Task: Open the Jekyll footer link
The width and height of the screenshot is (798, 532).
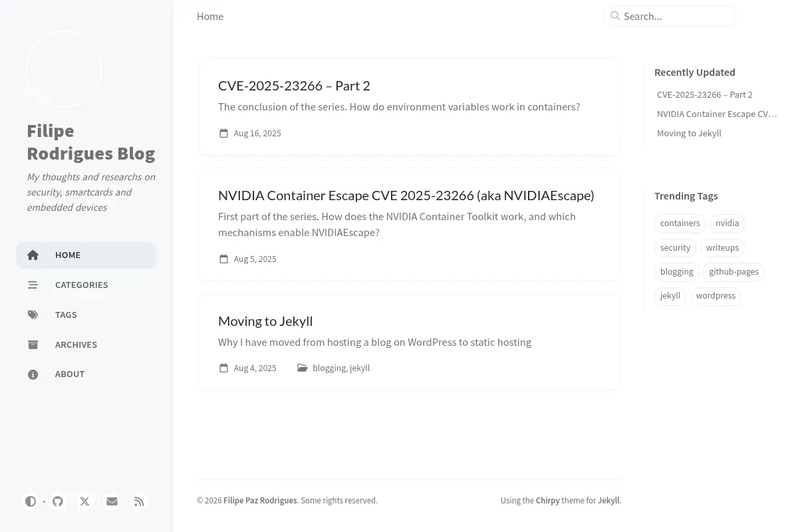Action: (x=608, y=500)
